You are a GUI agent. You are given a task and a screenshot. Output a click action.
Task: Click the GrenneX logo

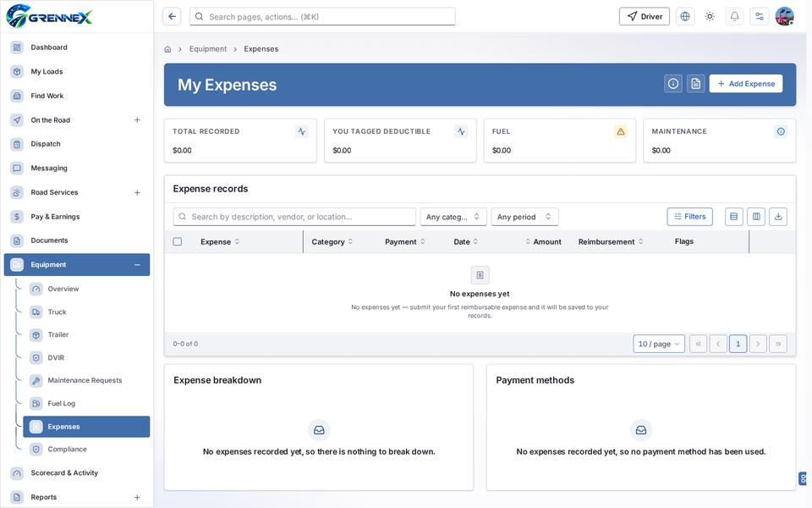[x=49, y=16]
